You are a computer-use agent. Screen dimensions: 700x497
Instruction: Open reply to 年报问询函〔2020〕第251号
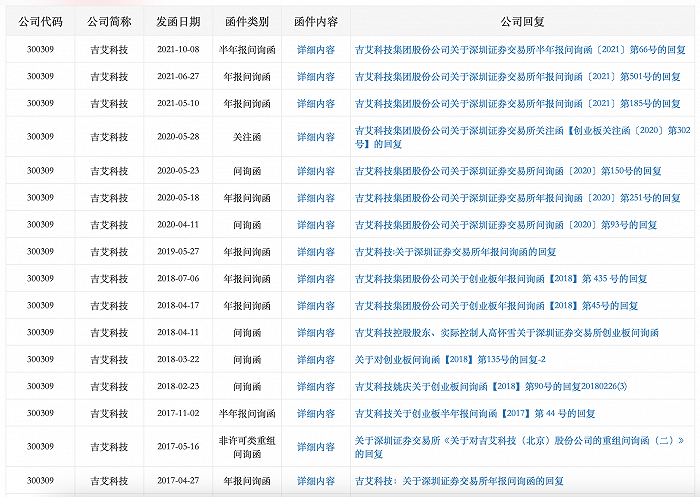click(x=517, y=198)
